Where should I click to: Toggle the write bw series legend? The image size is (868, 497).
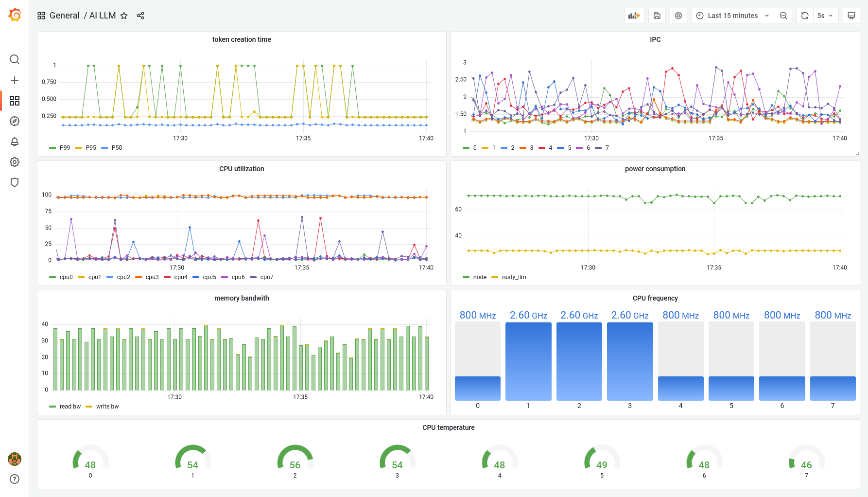tap(107, 407)
